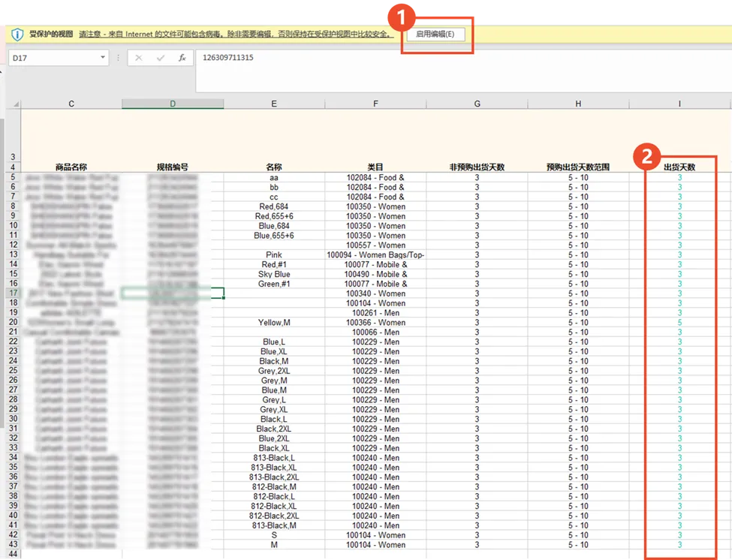Click the 启用编辑(E) enable editing button

(x=435, y=35)
